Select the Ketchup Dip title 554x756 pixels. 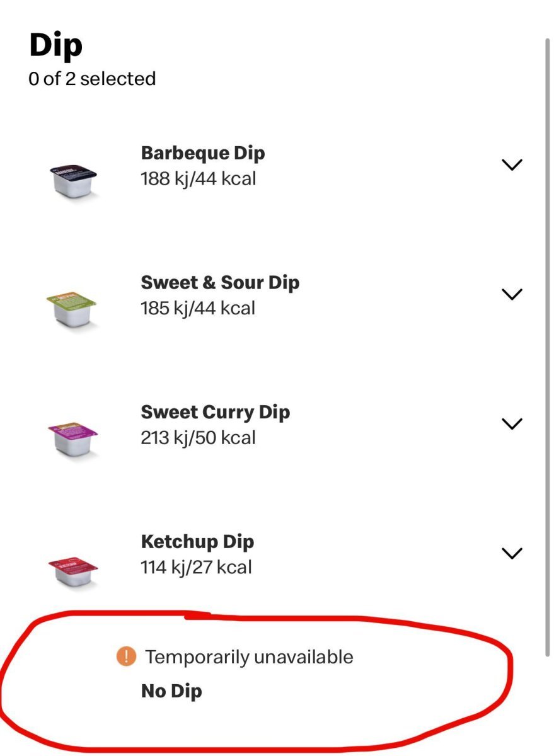pos(197,542)
